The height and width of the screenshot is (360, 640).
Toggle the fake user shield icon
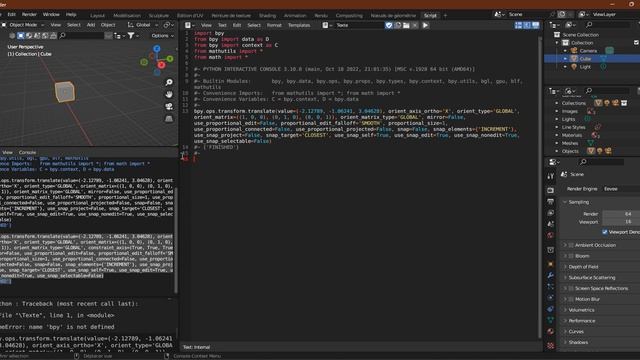(389, 25)
